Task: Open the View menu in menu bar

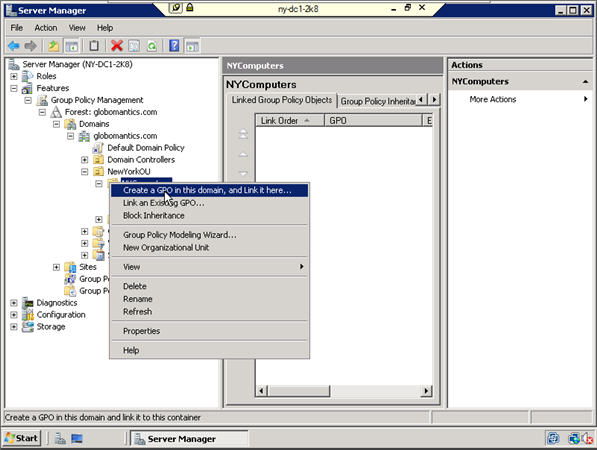Action: point(77,28)
